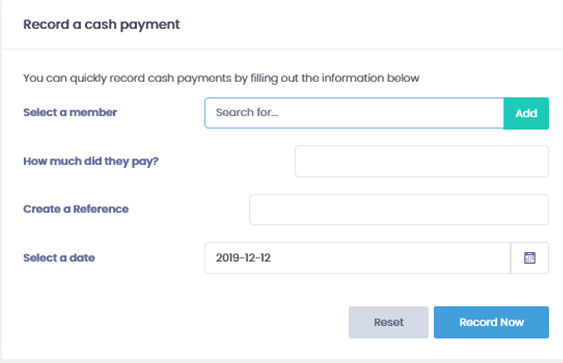Focus the 'How much did they pay?' amount field

point(422,161)
